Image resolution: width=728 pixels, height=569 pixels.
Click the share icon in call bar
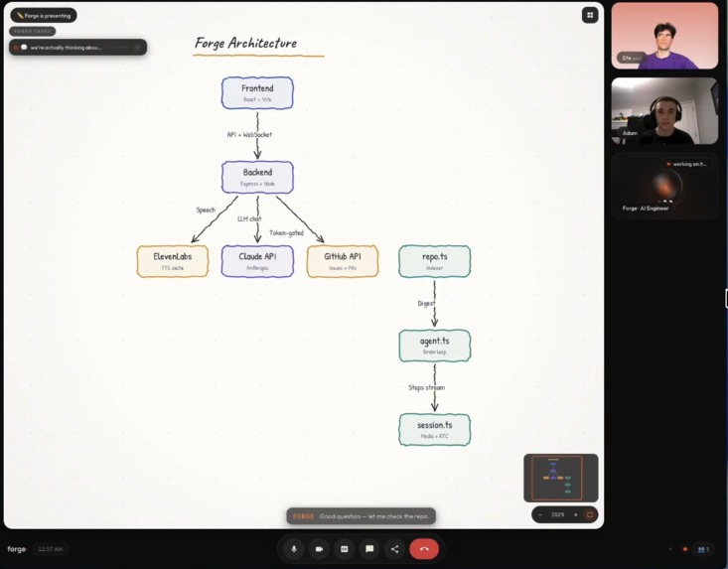(x=394, y=549)
